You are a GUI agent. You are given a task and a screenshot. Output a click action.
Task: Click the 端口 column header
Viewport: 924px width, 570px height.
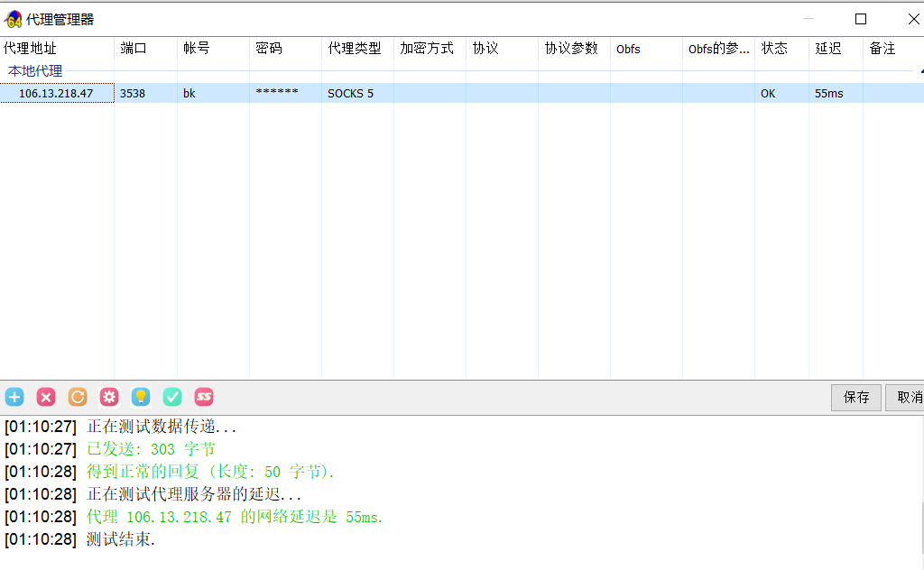(x=145, y=49)
